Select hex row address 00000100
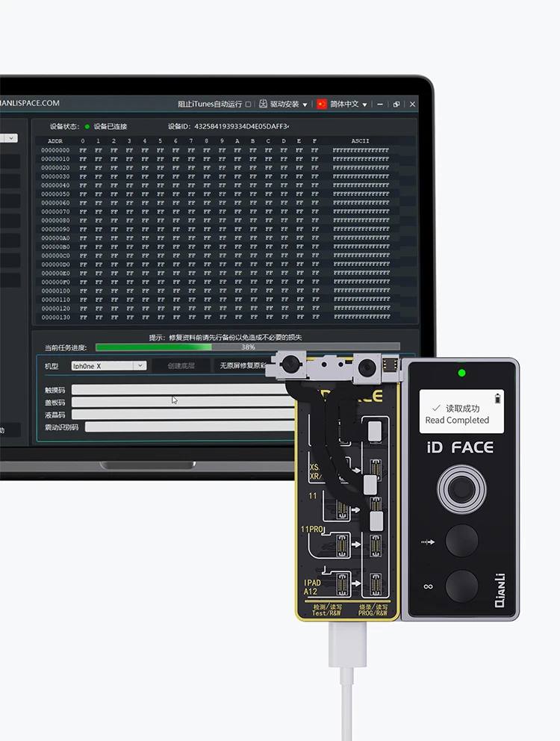The height and width of the screenshot is (741, 560). (55, 291)
